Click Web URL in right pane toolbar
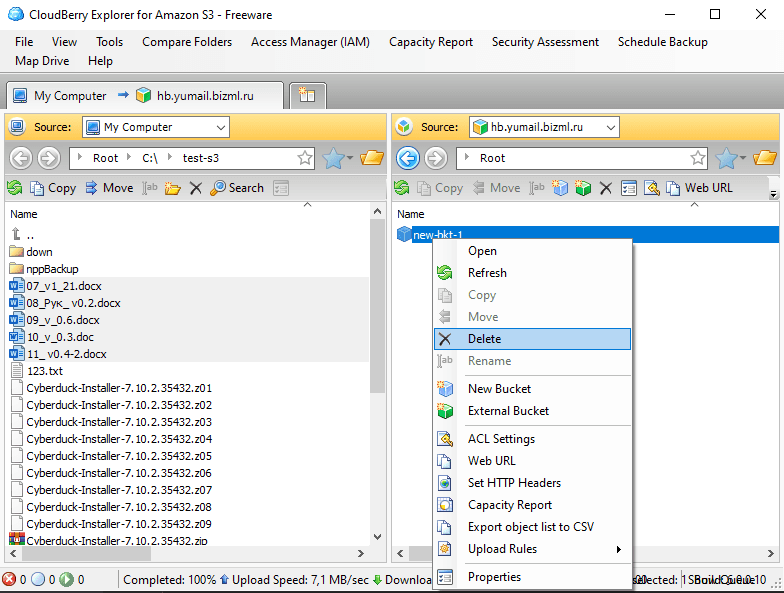This screenshot has height=593, width=784. coord(700,188)
